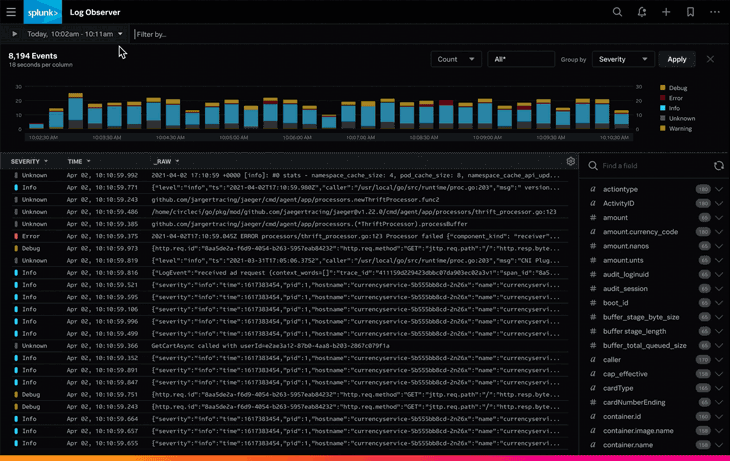Open the notifications bell

pos(641,12)
